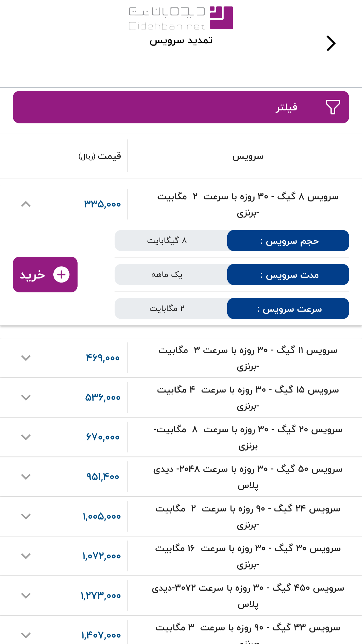This screenshot has width=362, height=644.
Task: Click the قیمت price column header
Action: coord(100,156)
